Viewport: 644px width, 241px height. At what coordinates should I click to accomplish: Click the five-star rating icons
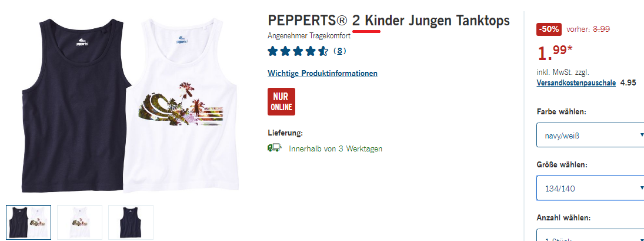coord(298,51)
